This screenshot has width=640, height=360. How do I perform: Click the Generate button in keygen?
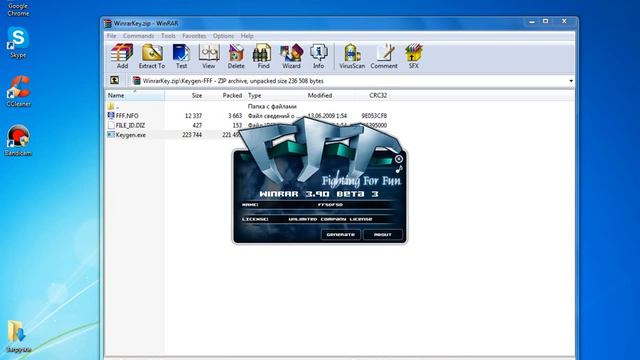pos(340,235)
